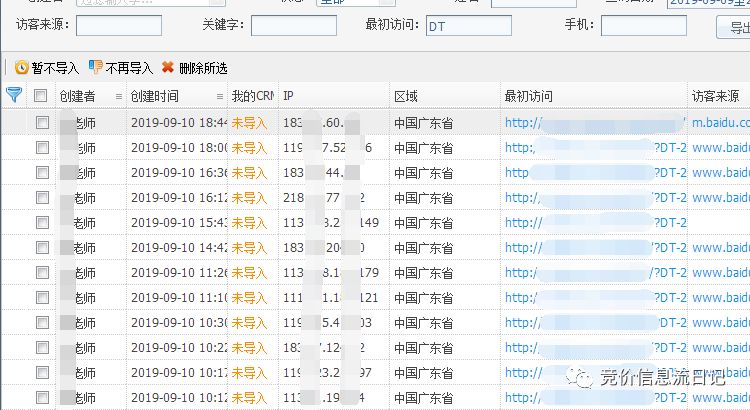Screen dimensions: 750x410
Task: Open www.baidu source link in 16:36 row
Action: click(721, 173)
